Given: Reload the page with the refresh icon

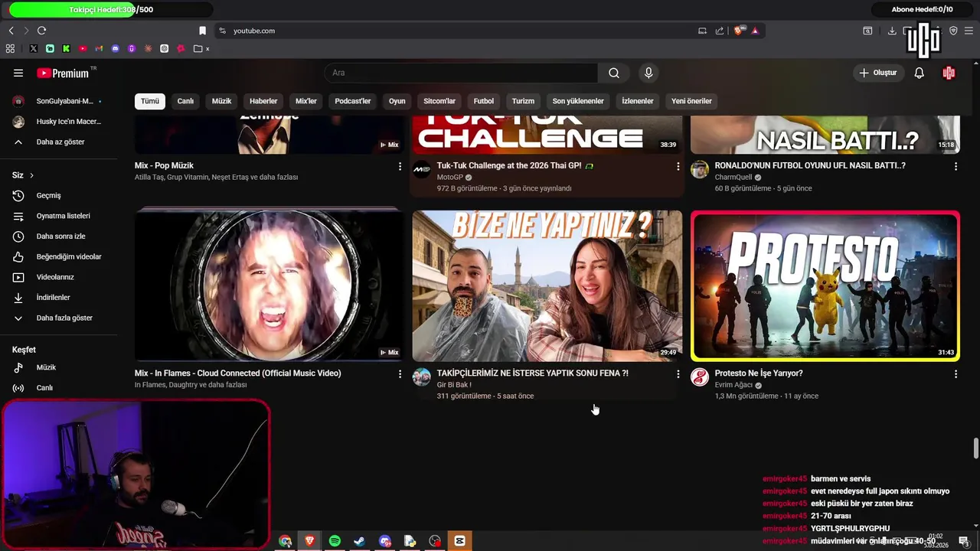Looking at the screenshot, I should 41,31.
